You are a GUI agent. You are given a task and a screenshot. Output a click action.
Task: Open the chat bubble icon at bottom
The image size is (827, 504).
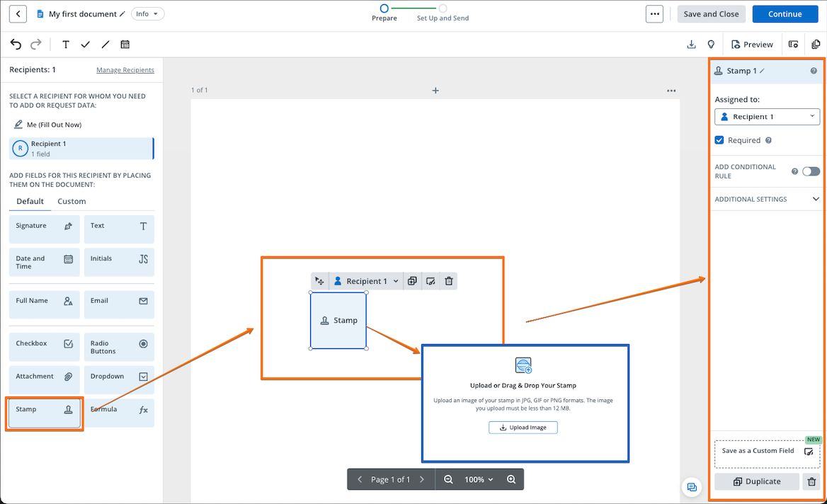click(692, 487)
